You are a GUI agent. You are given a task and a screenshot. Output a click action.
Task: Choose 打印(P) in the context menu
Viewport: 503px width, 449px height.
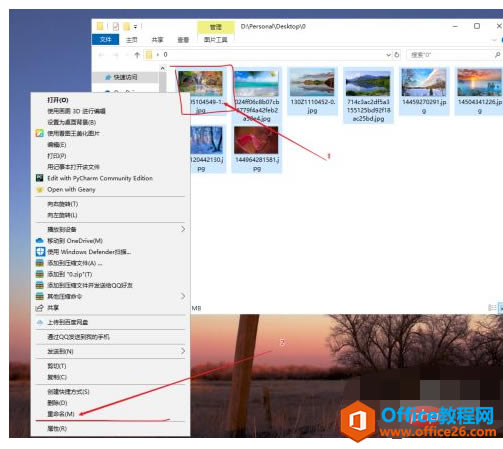[57, 156]
